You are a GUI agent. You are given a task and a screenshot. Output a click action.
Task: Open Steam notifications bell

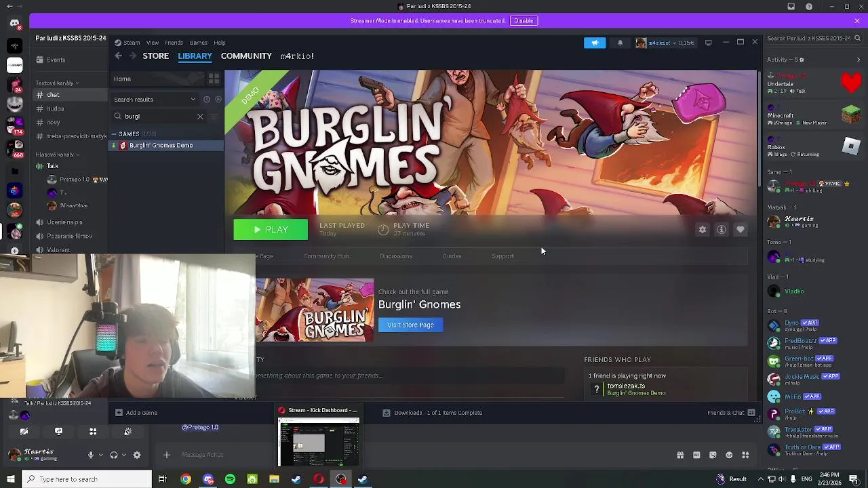click(620, 43)
